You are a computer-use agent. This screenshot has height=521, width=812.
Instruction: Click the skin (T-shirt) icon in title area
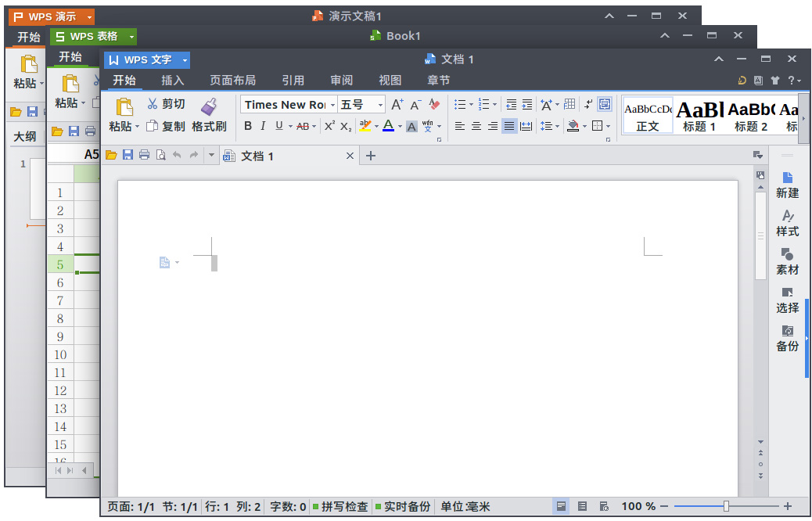(x=774, y=81)
